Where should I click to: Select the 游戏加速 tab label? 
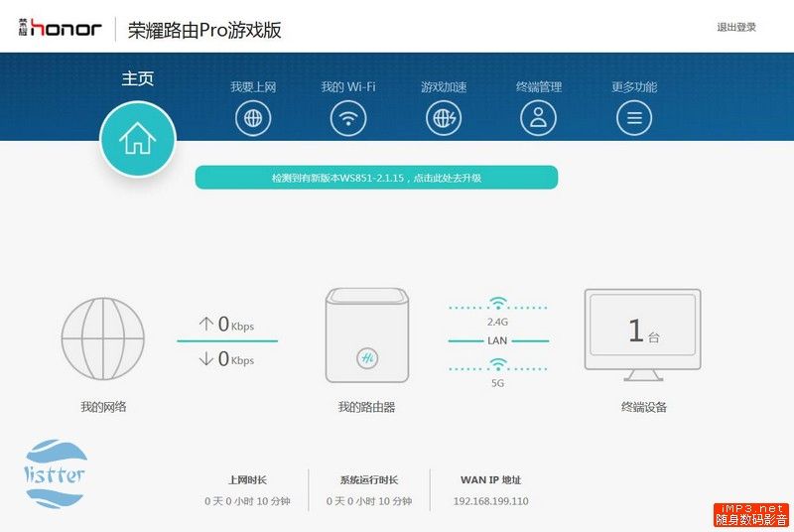click(x=444, y=87)
